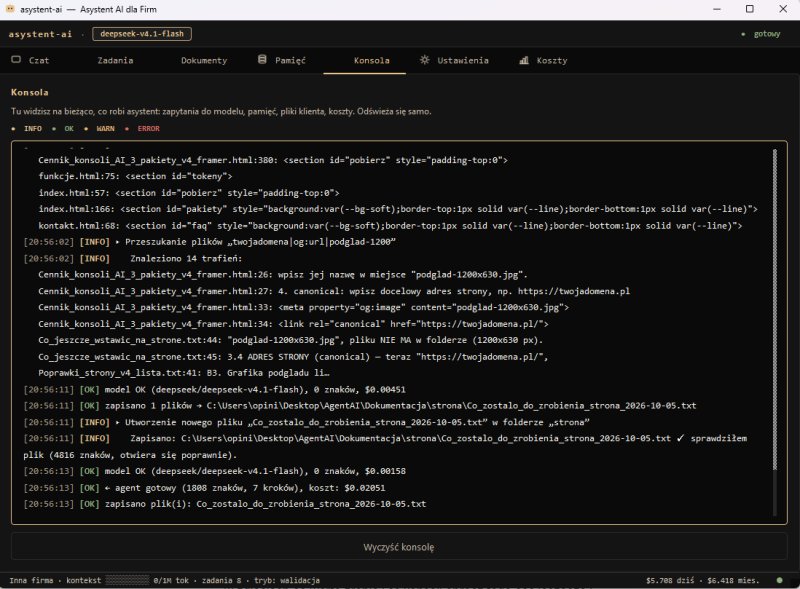Click the Czat chat bubble icon
800x589 pixels.
[16, 60]
